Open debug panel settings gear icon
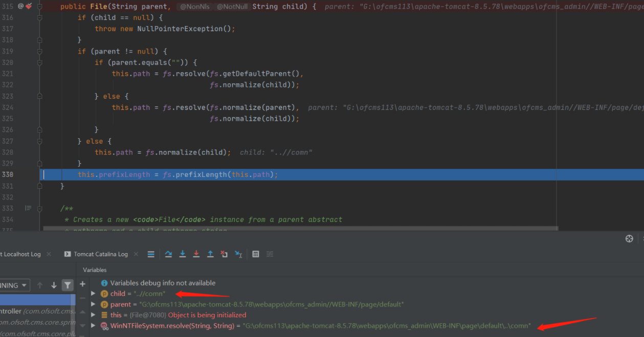Viewport: 644px width, 337px height. pos(630,239)
